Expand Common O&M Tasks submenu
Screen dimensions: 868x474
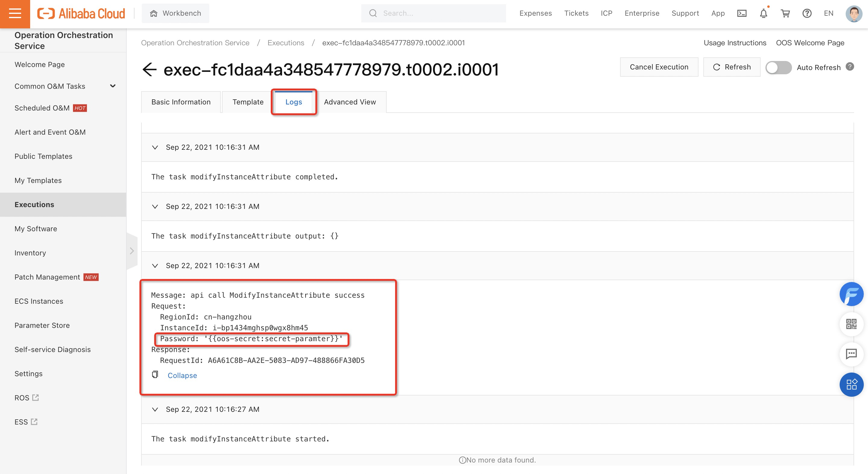coord(112,86)
